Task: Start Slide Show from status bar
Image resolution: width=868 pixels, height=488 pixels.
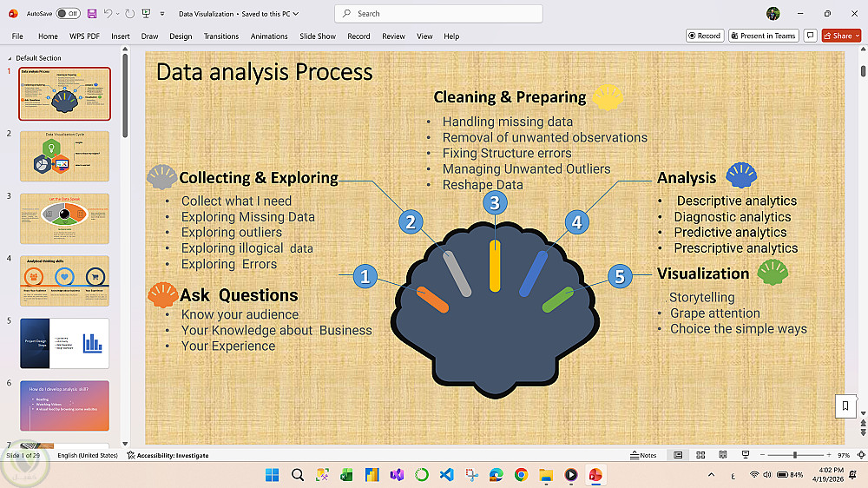Action: click(x=746, y=455)
